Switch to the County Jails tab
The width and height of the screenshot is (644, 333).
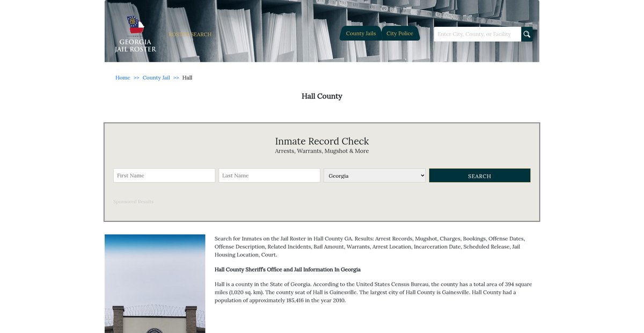tap(361, 33)
